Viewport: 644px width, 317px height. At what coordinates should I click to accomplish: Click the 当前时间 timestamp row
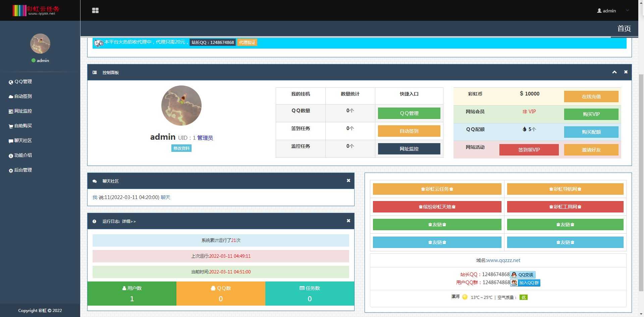(x=221, y=272)
